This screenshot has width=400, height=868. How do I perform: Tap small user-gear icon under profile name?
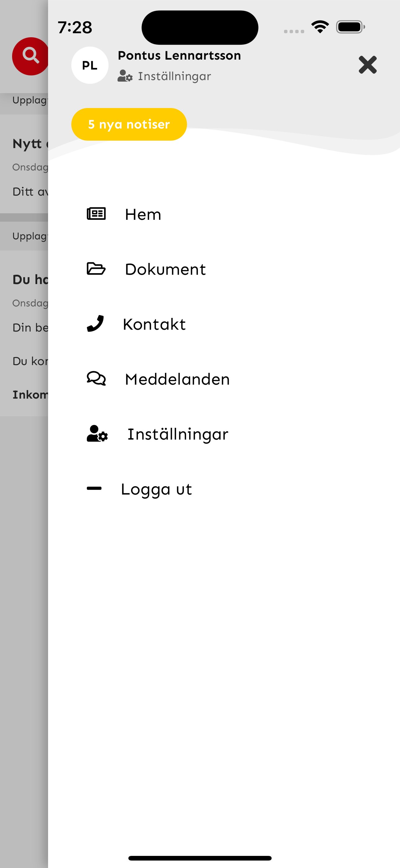(125, 76)
